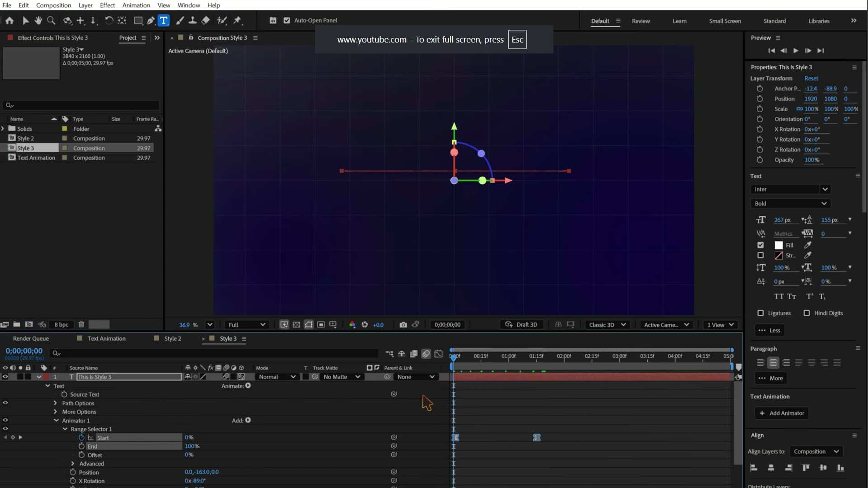
Task: Expand the Path Options group
Action: pyautogui.click(x=55, y=403)
